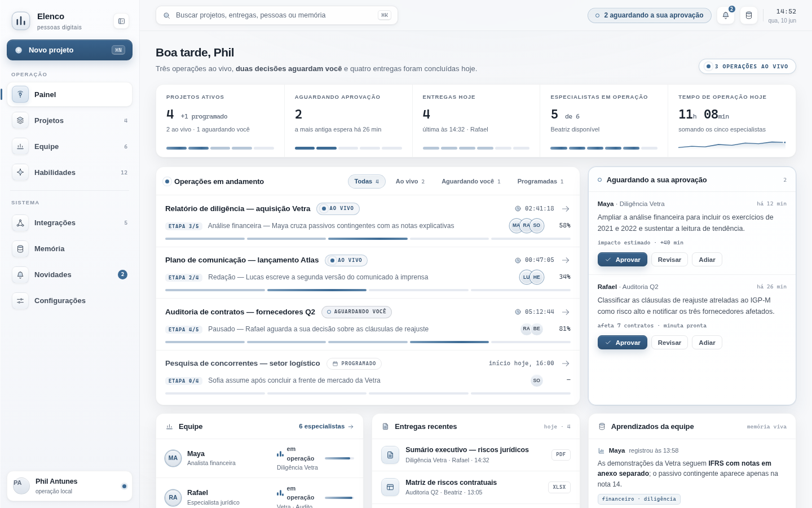This screenshot has width=812, height=508.
Task: Open the Phil Antunes profile card
Action: pos(69,486)
